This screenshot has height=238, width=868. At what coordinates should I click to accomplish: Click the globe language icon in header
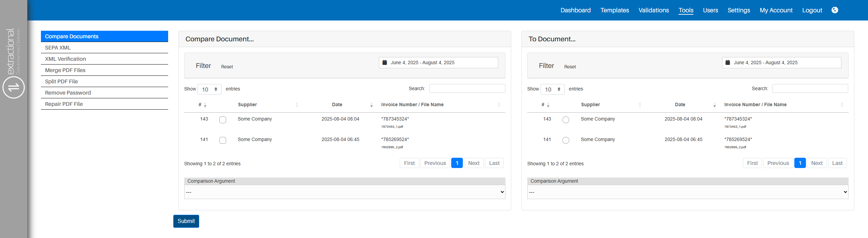tap(835, 10)
